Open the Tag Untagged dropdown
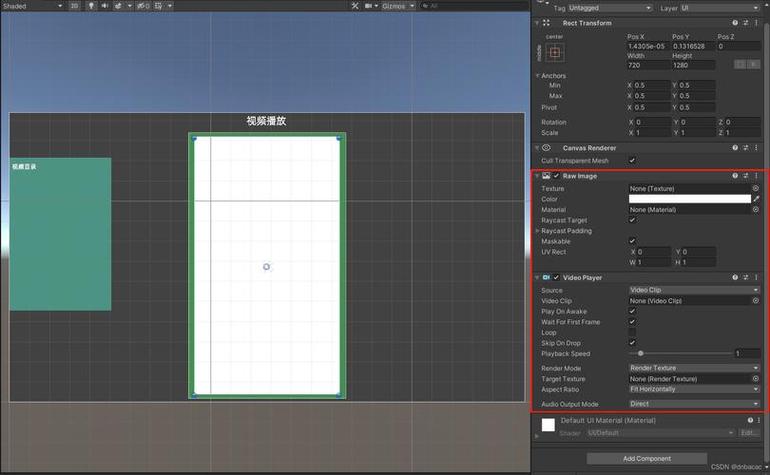Viewport: 770px width, 475px height. [x=610, y=8]
